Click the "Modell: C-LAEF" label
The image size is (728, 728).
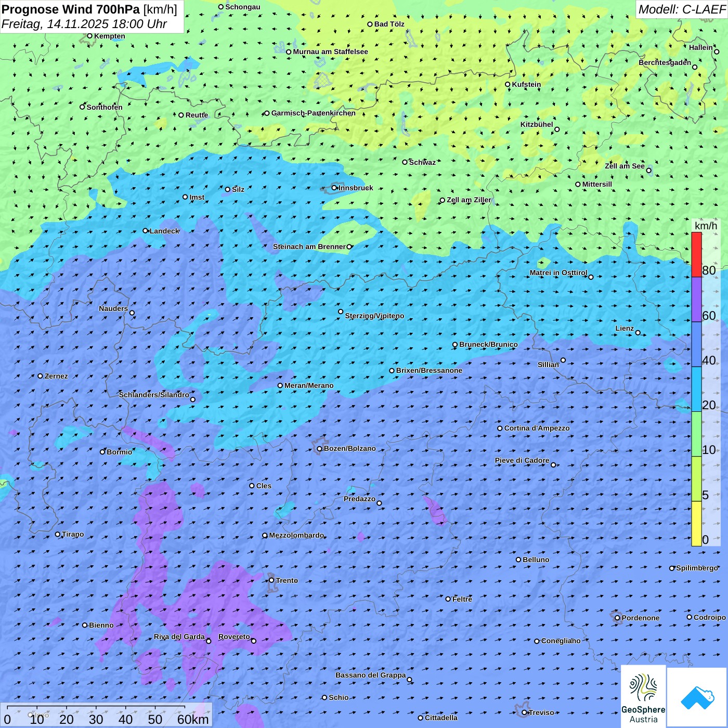click(682, 9)
